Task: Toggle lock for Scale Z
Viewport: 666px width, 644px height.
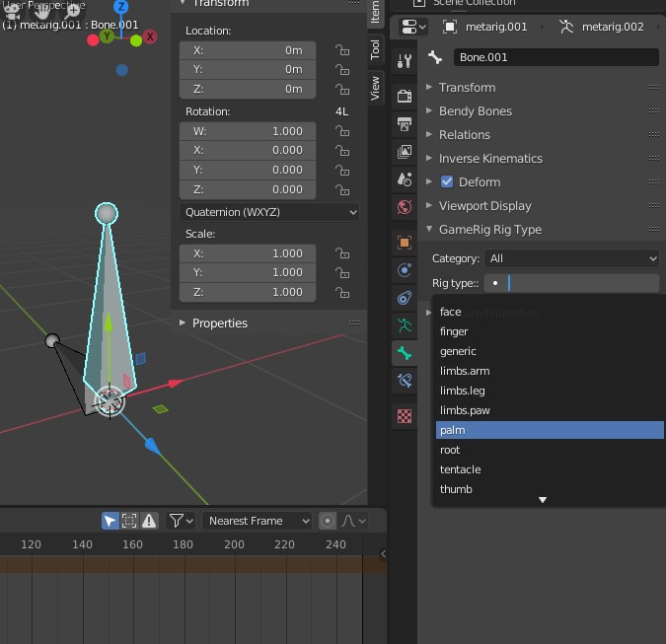Action: [x=342, y=292]
